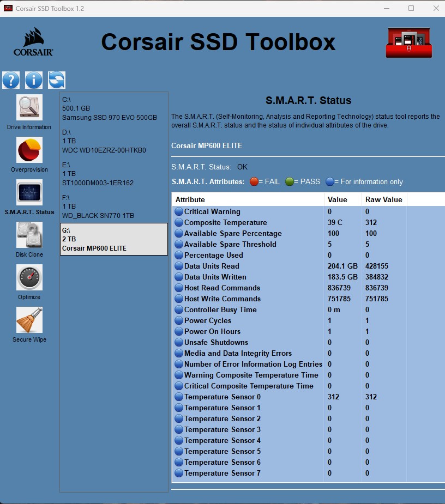Select the Host Read Commands row
This screenshot has width=445, height=504.
click(308, 288)
